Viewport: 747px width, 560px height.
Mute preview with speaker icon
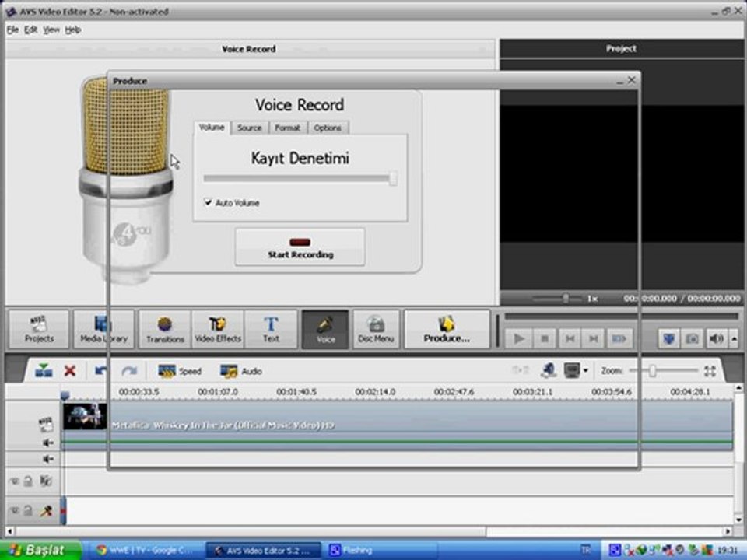pyautogui.click(x=716, y=338)
